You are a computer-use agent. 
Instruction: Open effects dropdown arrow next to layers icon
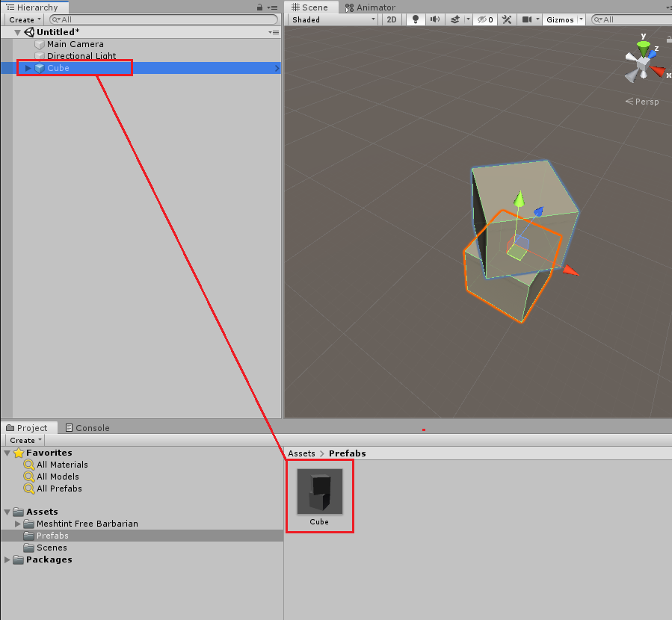coord(468,19)
